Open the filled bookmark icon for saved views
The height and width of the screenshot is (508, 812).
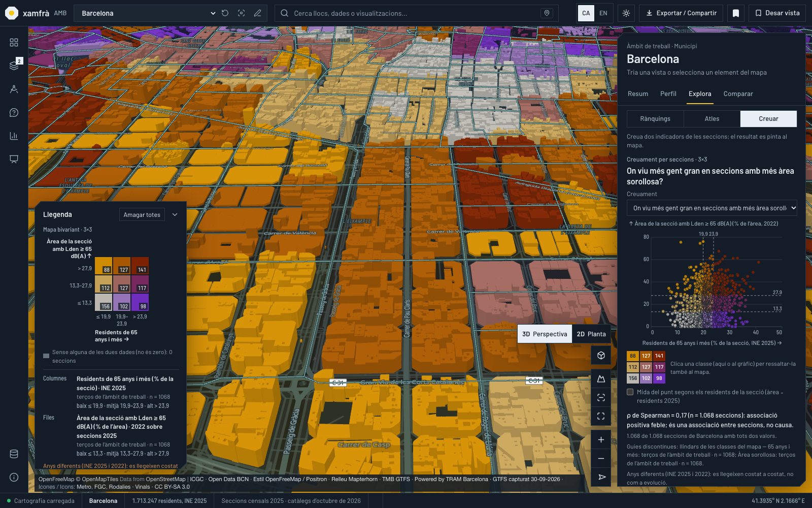click(736, 13)
